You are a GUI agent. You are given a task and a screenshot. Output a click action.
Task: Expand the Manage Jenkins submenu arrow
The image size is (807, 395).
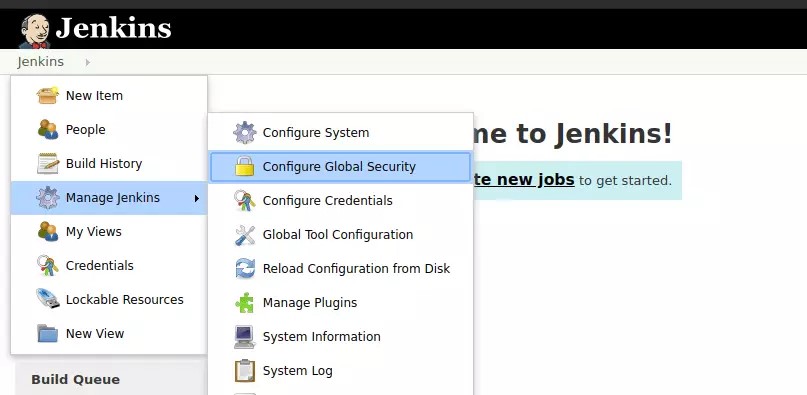197,198
